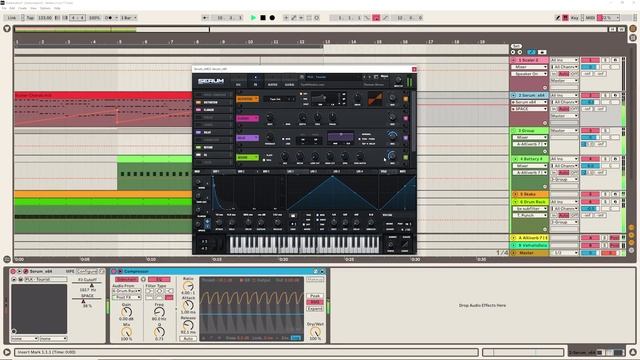Screen dimensions: 640x360
Task: Open Master track output 1/2 dropdown
Action: coord(564,253)
